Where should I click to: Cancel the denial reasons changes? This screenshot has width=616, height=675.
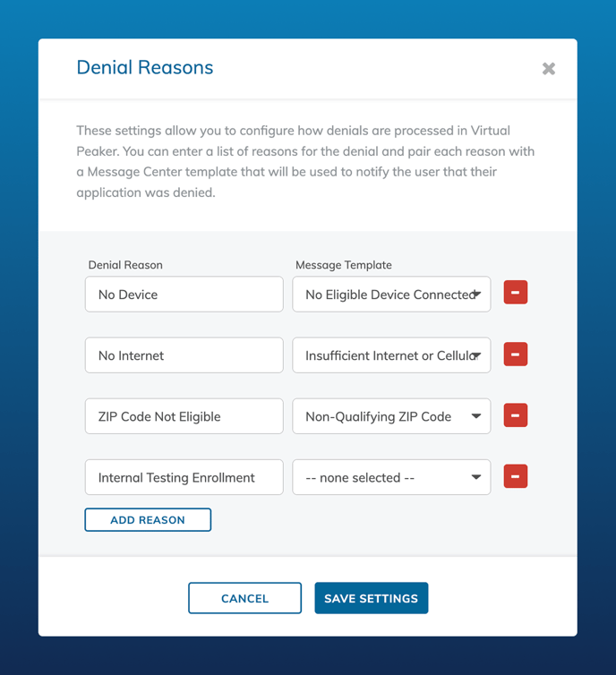244,598
